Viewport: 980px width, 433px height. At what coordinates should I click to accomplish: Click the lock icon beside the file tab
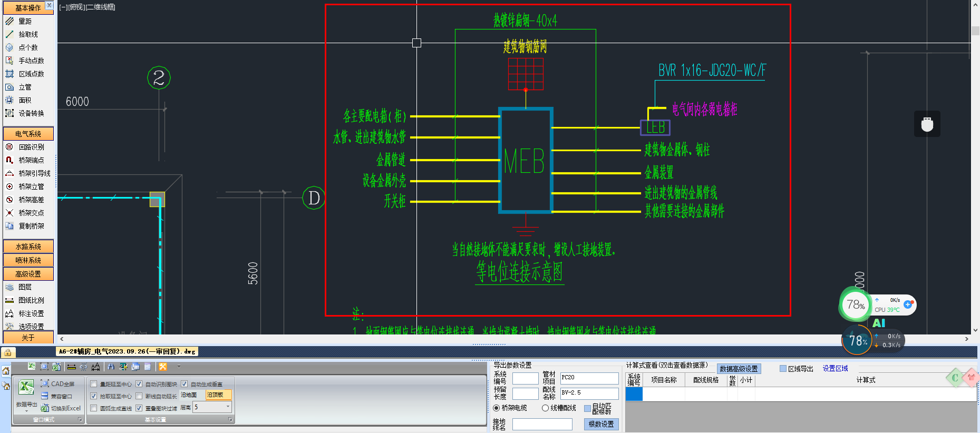(8, 352)
